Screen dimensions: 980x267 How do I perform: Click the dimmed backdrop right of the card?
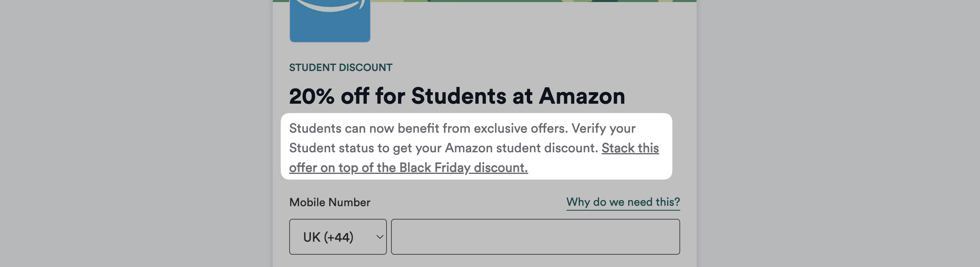coord(838,133)
